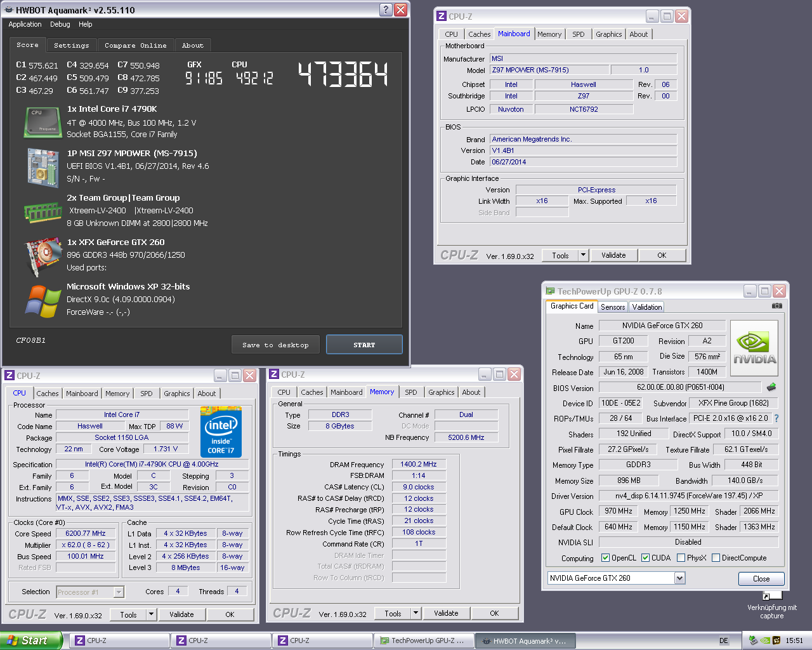Expand Tools dropdown arrow in CPU-Z Mainboard window

(x=583, y=255)
